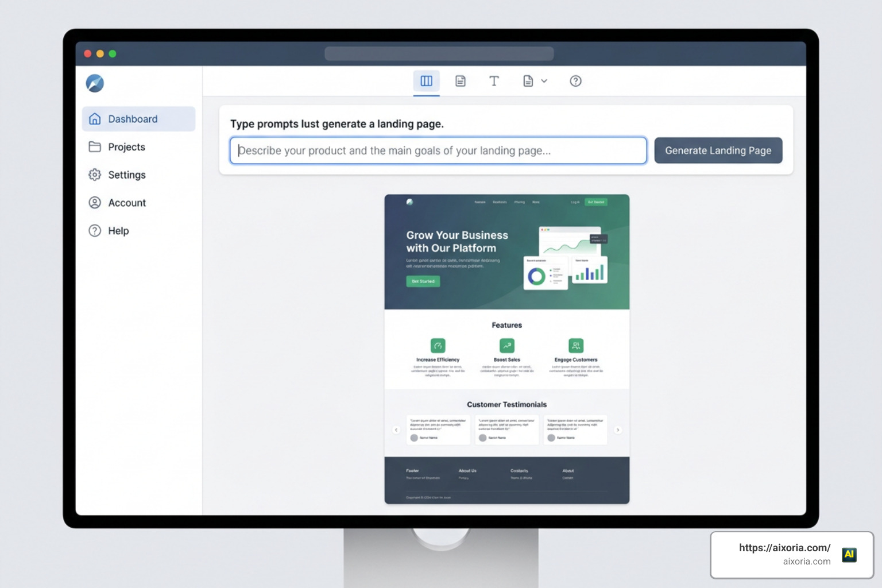Screen dimensions: 882x588
Task: Click the green button in preview navbar
Action: pos(596,202)
